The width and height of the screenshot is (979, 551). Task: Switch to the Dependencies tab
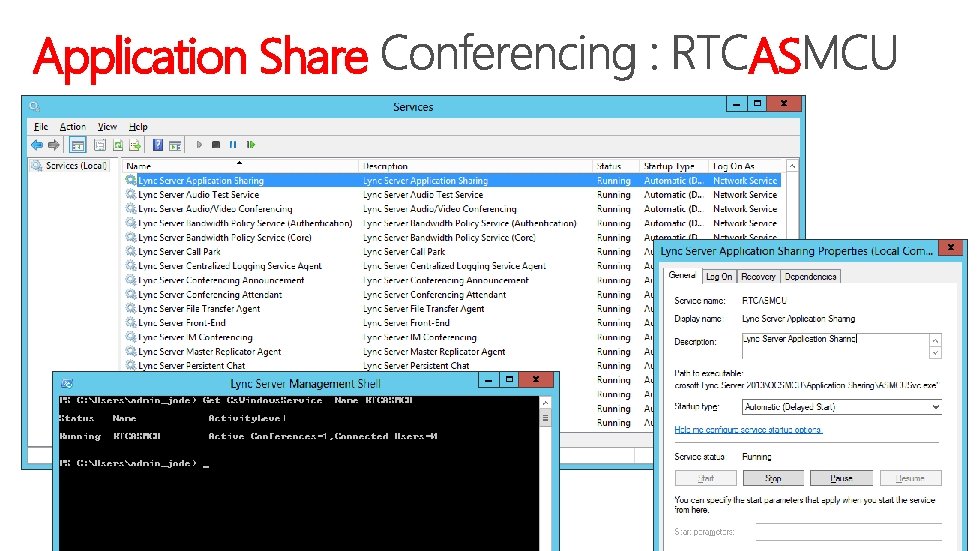click(x=810, y=276)
